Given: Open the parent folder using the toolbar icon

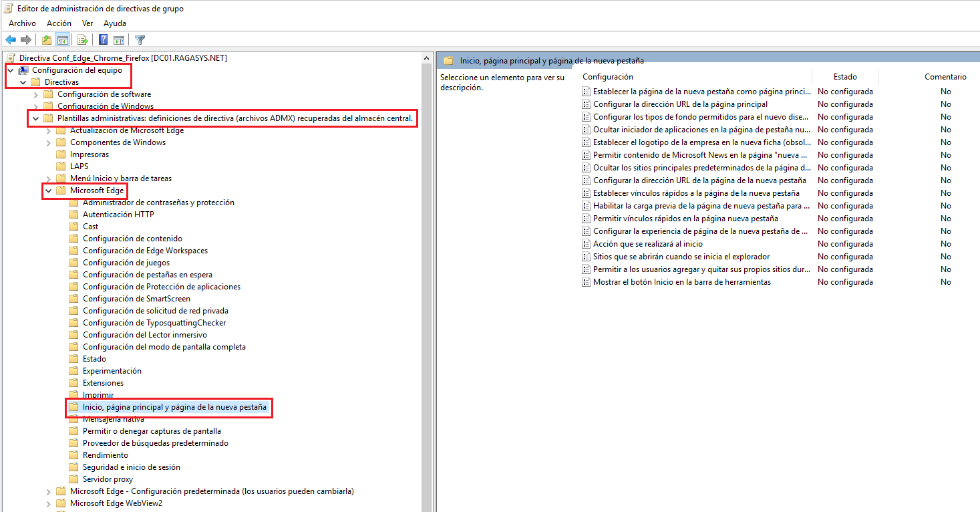Looking at the screenshot, I should pyautogui.click(x=45, y=39).
